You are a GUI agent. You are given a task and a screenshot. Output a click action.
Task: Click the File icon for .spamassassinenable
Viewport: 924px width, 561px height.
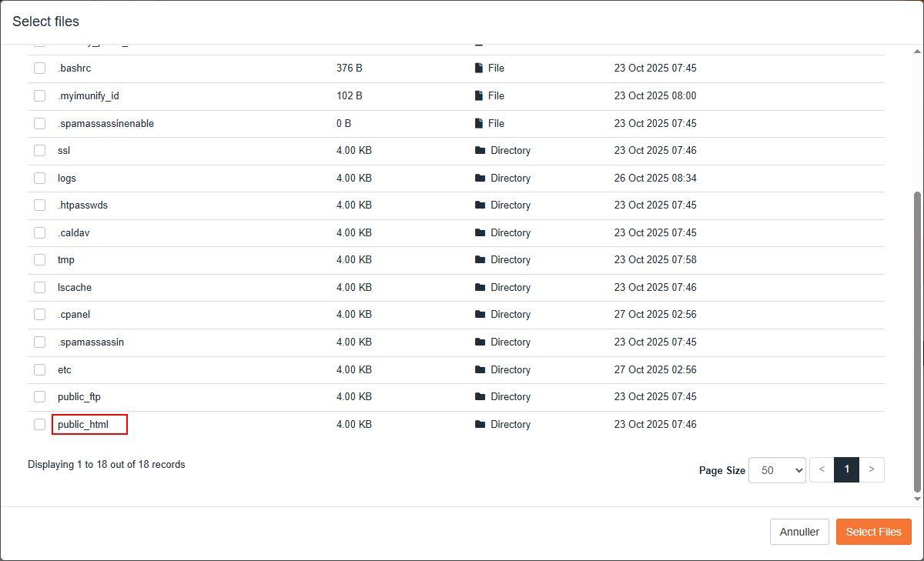477,123
